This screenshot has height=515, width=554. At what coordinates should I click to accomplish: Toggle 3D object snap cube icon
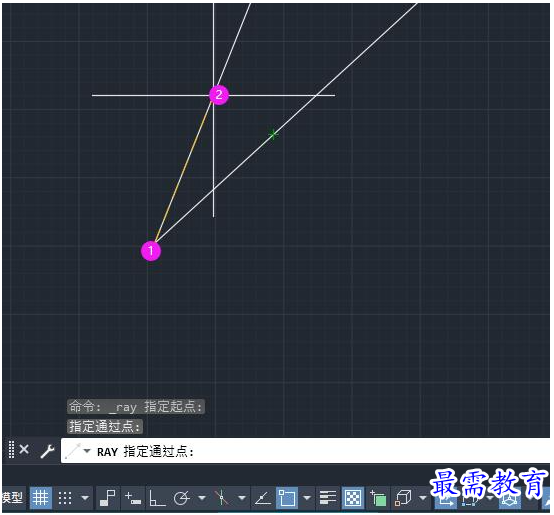click(403, 498)
